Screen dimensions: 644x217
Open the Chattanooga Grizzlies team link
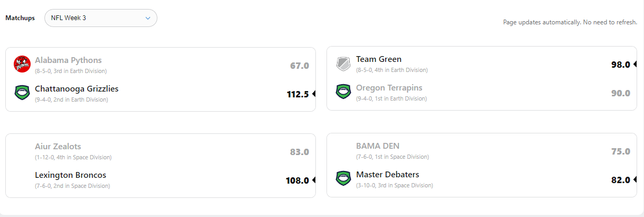tap(77, 89)
